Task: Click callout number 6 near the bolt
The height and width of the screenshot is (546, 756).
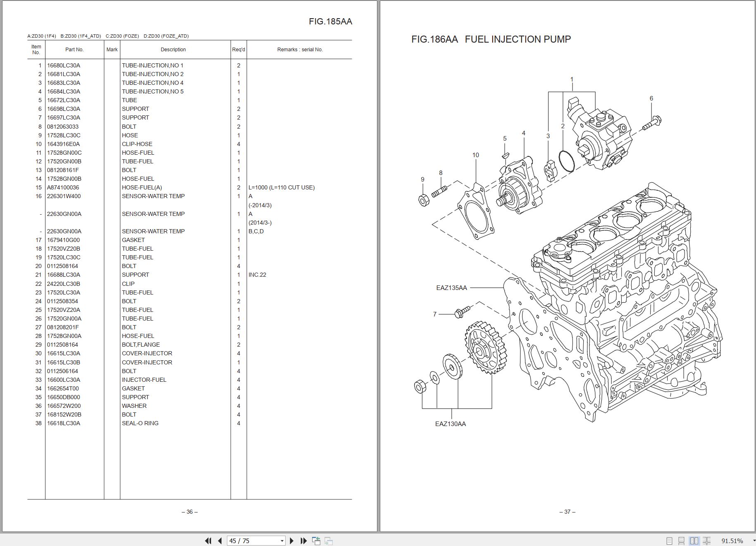Action: click(651, 98)
